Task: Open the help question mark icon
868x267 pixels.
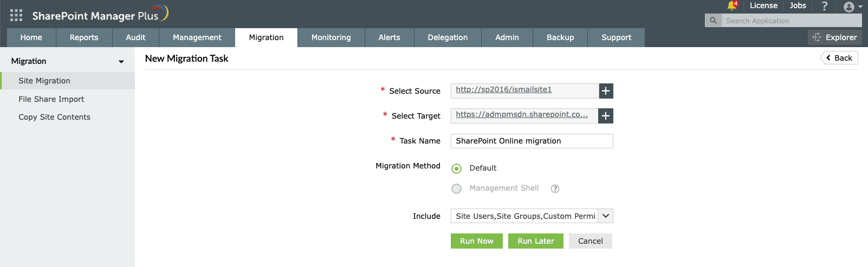Action: [825, 6]
